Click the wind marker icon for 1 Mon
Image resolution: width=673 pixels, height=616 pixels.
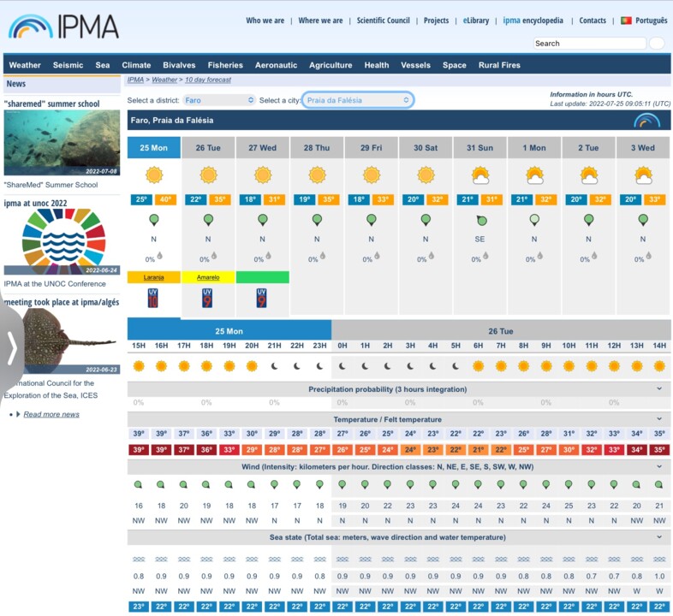(534, 221)
